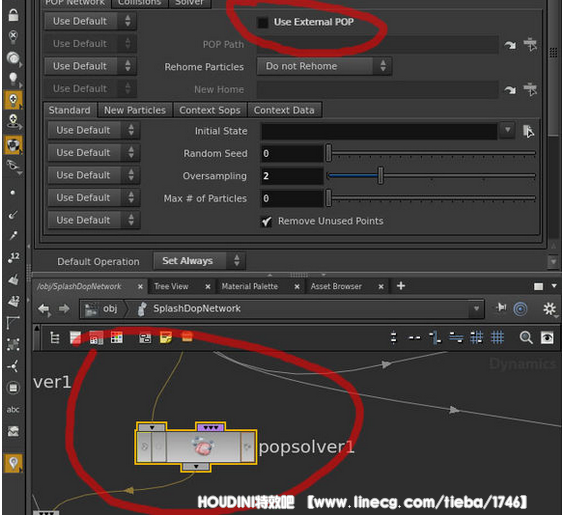The image size is (565, 519).
Task: Click the magnifier search icon in network toolbar
Action: click(526, 338)
